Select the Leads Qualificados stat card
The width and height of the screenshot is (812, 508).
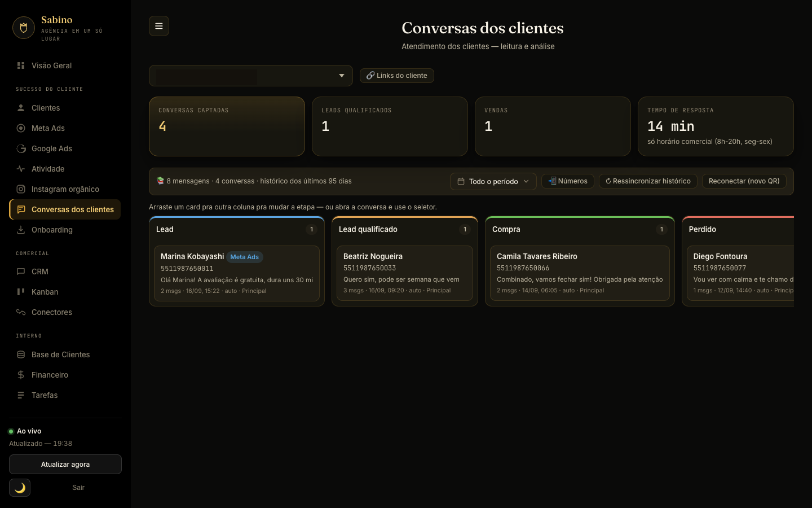point(390,126)
